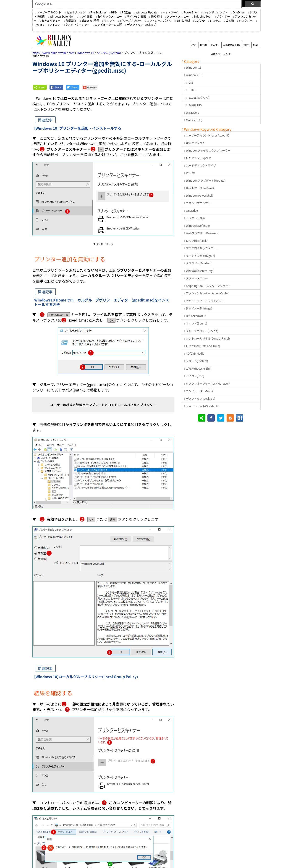The height and width of the screenshot is (868, 293).
Task: Open the TIPS header tab
Action: (246, 45)
